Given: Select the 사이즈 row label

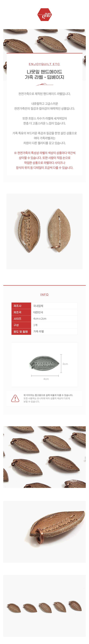Looking at the screenshot, I should [21, 319].
